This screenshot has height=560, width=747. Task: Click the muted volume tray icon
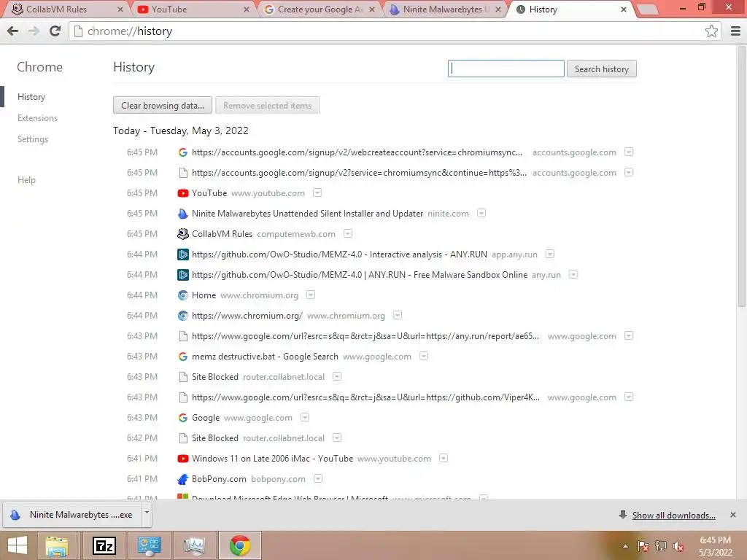(678, 547)
